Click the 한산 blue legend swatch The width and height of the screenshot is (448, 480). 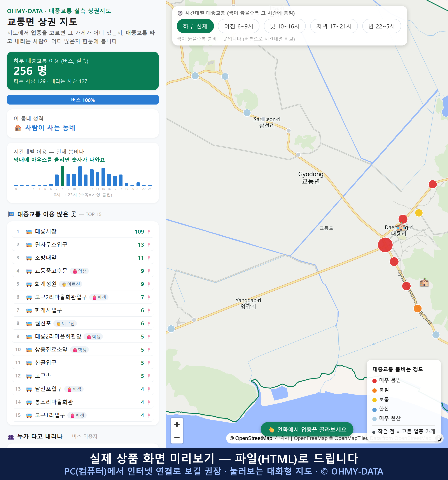pos(374,410)
